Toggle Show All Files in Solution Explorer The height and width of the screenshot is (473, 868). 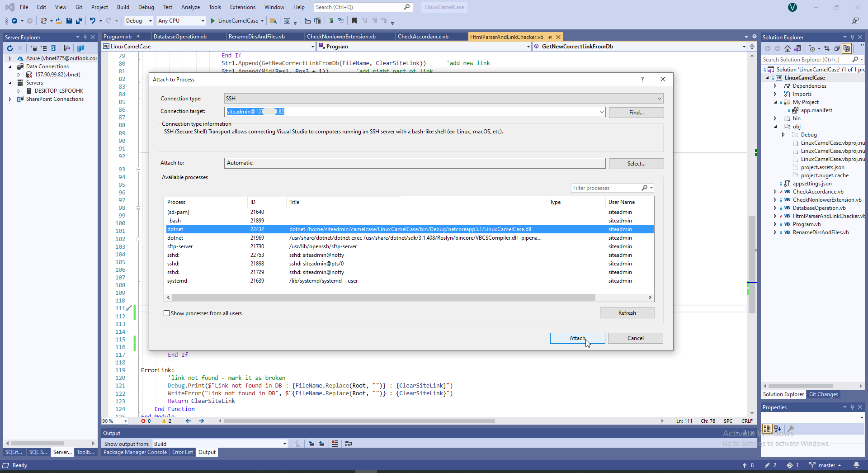click(x=847, y=48)
